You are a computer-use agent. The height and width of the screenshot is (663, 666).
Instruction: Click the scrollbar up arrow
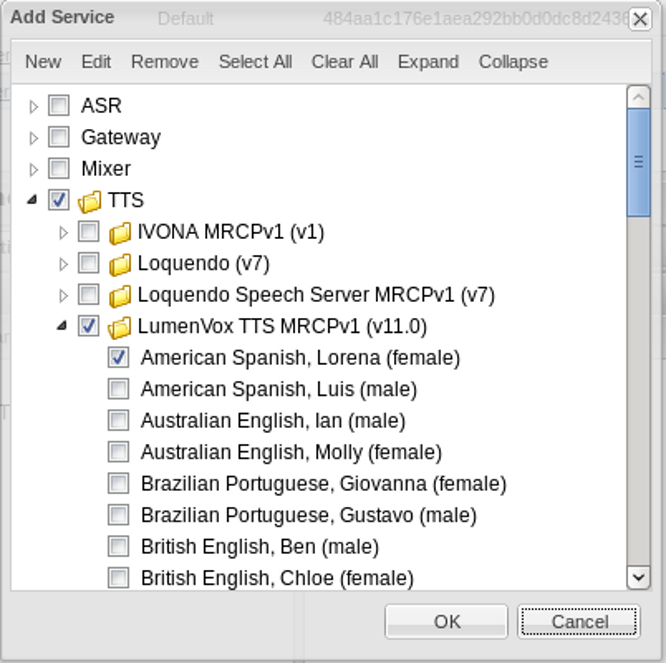638,97
